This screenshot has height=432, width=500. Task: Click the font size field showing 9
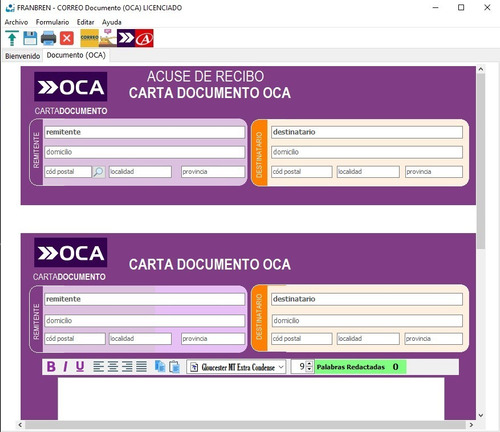tap(299, 367)
